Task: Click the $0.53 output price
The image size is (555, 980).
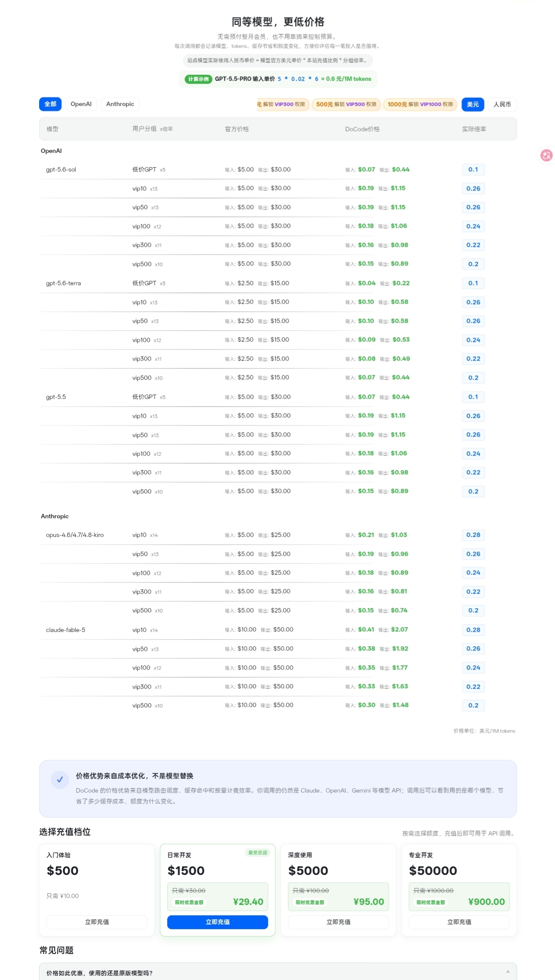Action: click(x=401, y=340)
